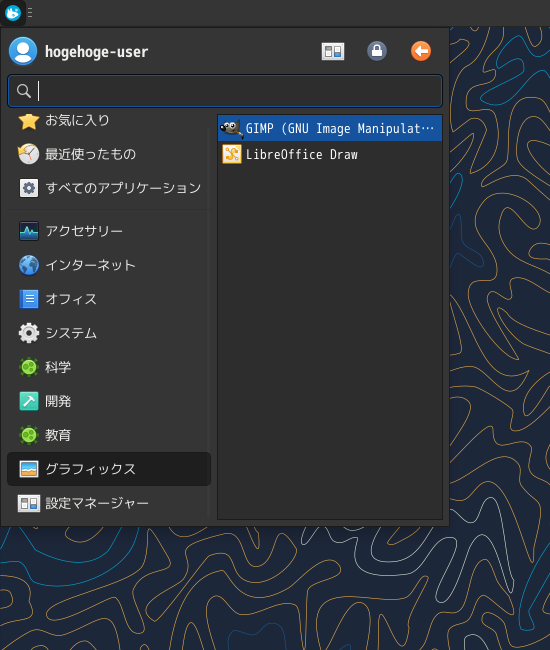The height and width of the screenshot is (650, 550).
Task: Log out with the orange arrow icon
Action: (421, 51)
